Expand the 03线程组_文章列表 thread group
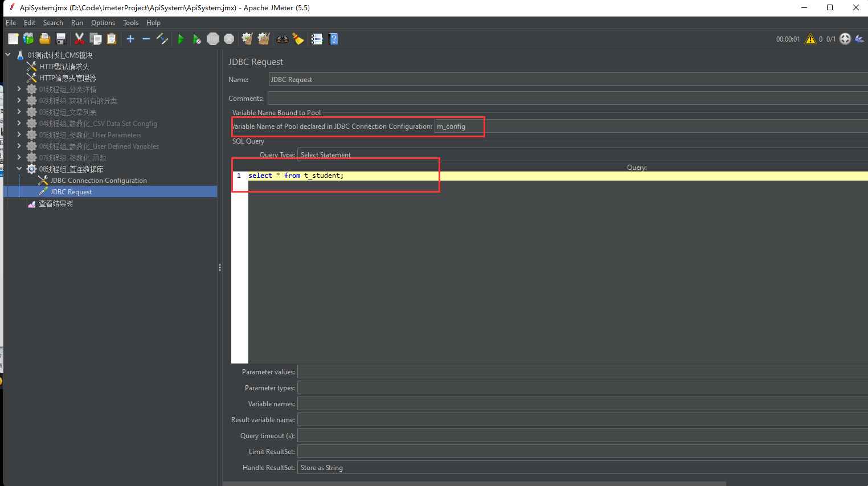This screenshot has width=868, height=486. (19, 112)
